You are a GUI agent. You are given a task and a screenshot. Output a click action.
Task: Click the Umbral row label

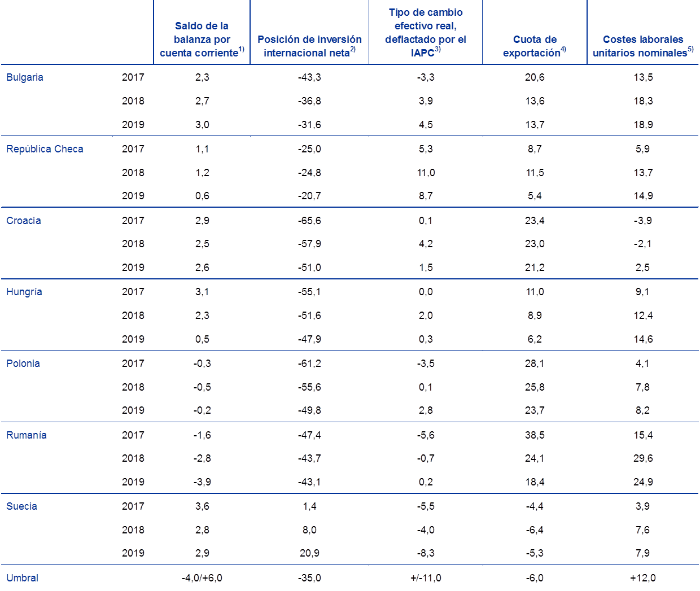pyautogui.click(x=23, y=578)
